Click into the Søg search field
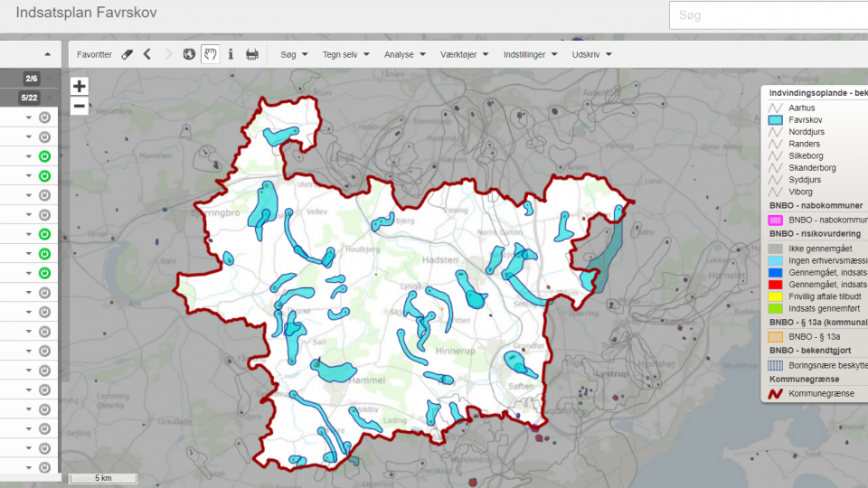 click(769, 15)
